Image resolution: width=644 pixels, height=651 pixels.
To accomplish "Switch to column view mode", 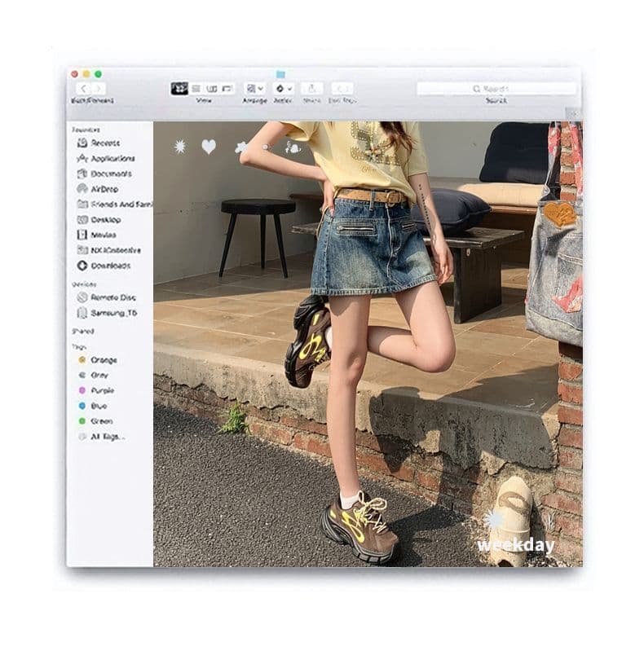I will click(x=211, y=89).
